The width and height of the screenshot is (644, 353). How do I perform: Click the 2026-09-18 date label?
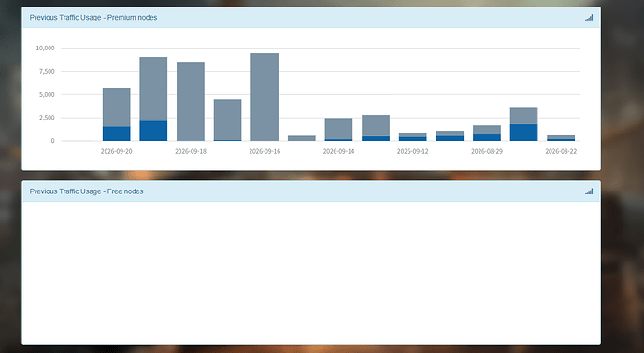click(x=191, y=151)
